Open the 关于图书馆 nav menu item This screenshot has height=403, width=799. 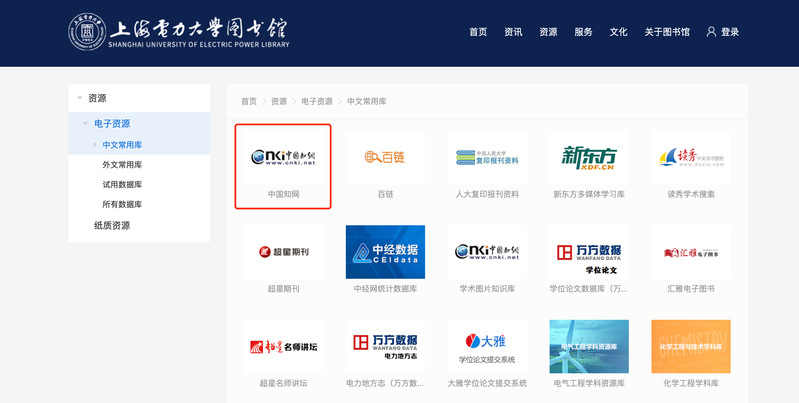click(667, 32)
